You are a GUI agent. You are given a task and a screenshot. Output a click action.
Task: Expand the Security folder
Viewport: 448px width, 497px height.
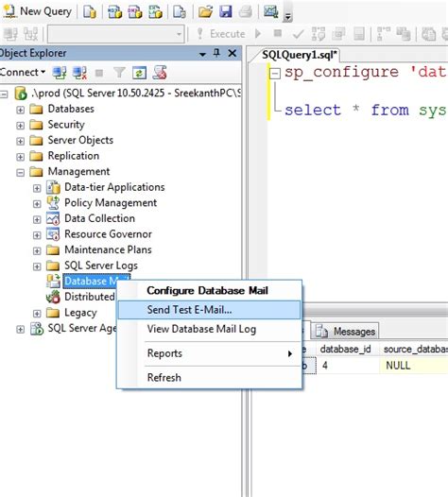coord(20,126)
